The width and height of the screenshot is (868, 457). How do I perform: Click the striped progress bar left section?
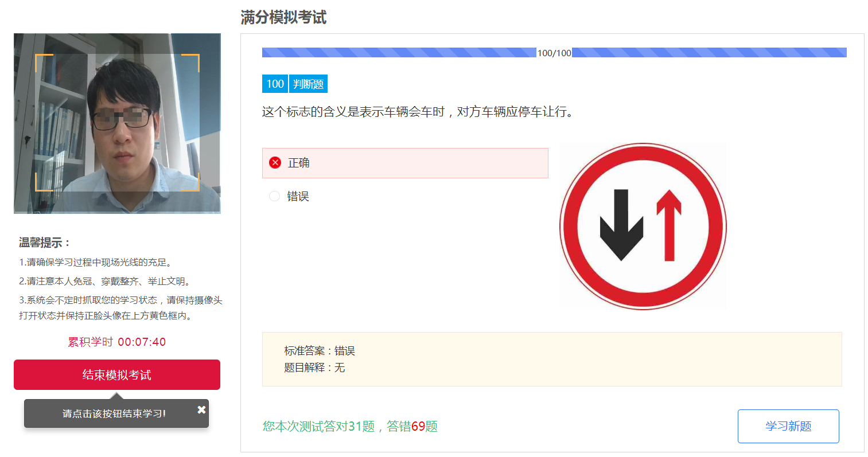coord(399,53)
